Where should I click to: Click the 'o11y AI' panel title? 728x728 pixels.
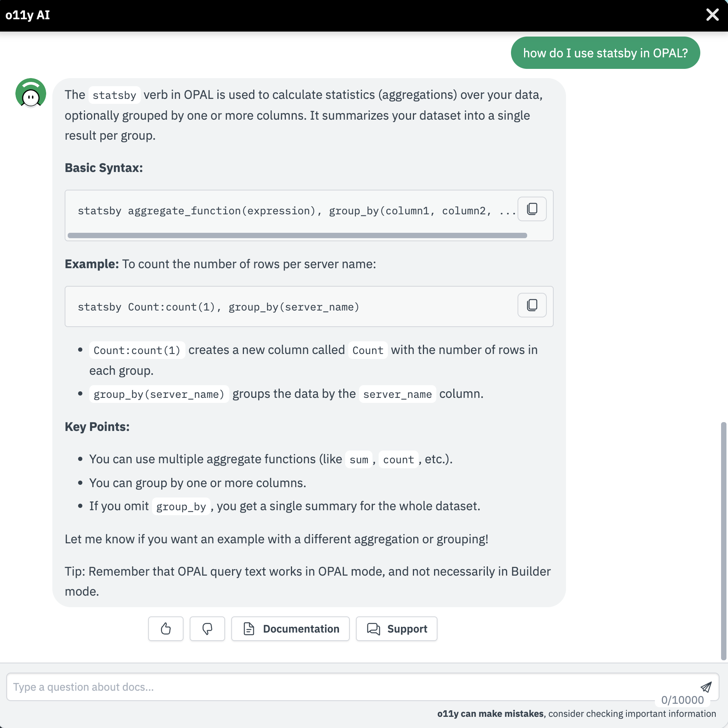pos(28,15)
